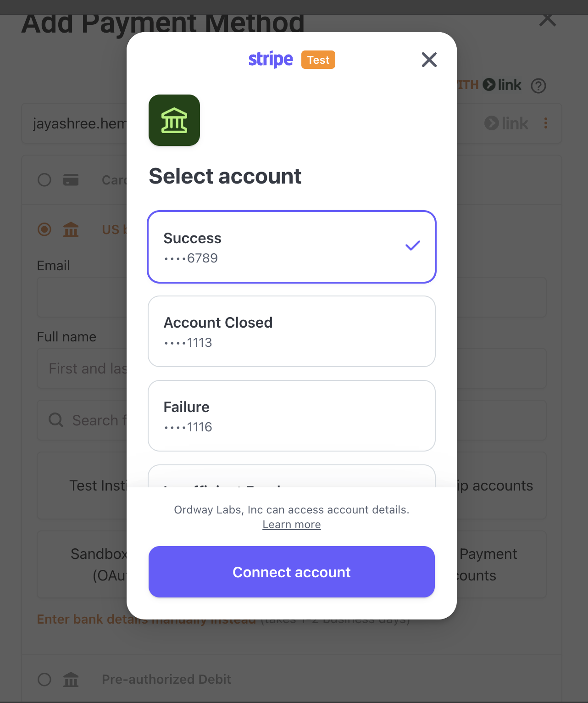
Task: Close the Stripe select account dialog
Action: click(x=429, y=60)
